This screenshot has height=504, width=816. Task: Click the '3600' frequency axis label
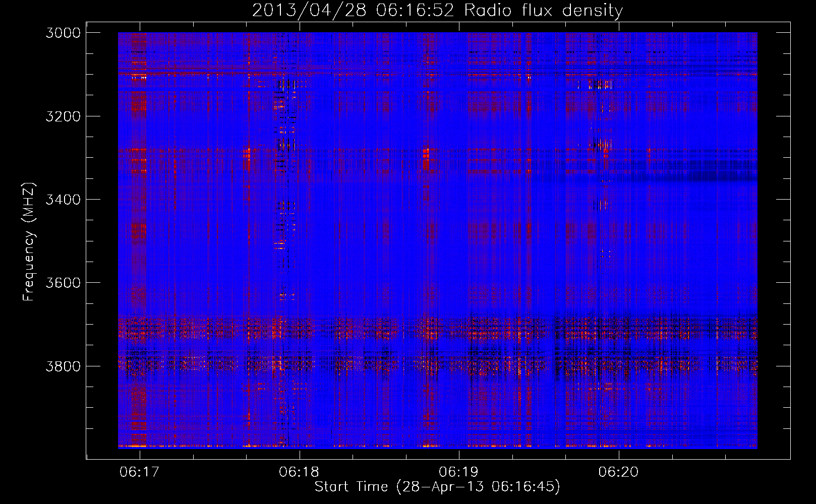[63, 283]
